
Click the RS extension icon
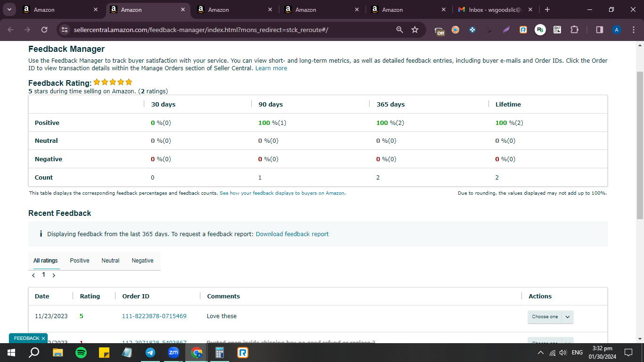[540, 30]
